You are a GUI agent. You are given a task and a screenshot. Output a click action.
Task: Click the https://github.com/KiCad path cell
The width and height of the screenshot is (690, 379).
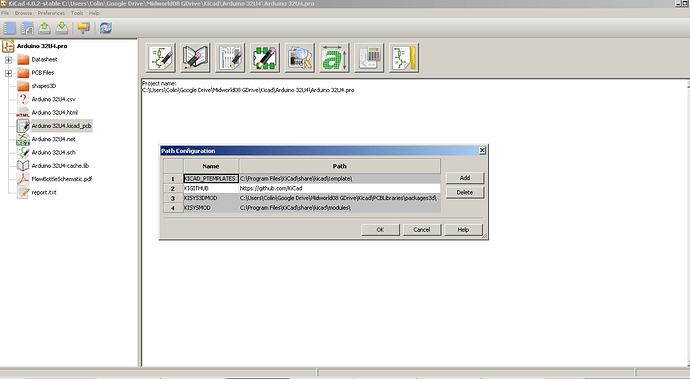click(x=339, y=188)
